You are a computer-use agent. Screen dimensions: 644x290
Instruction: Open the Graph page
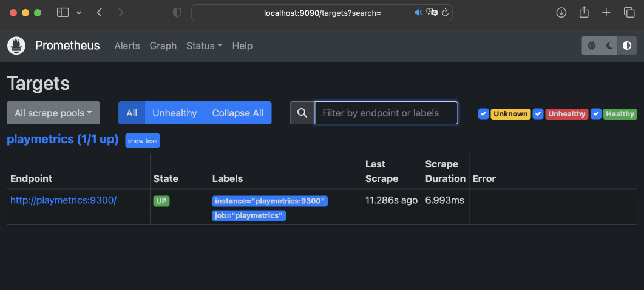[x=163, y=46]
